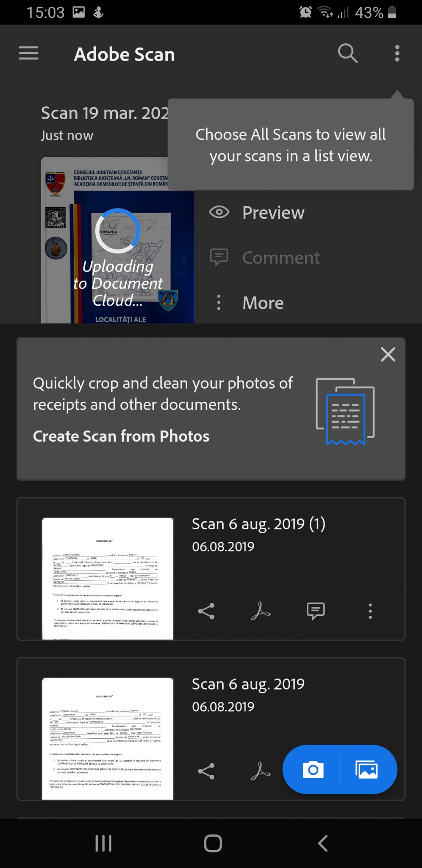The height and width of the screenshot is (868, 422).
Task: Open the hamburger navigation menu
Action: 29,53
